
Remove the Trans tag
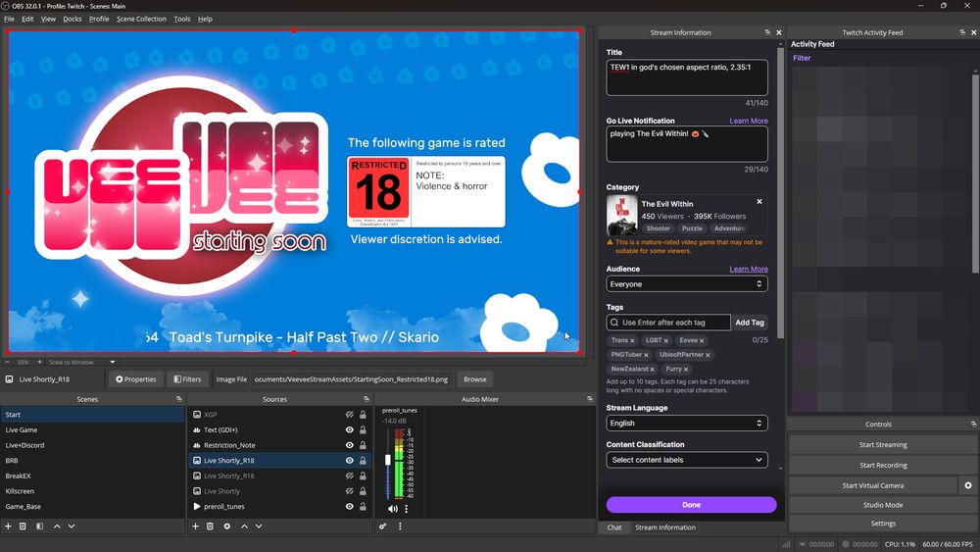[x=632, y=340]
